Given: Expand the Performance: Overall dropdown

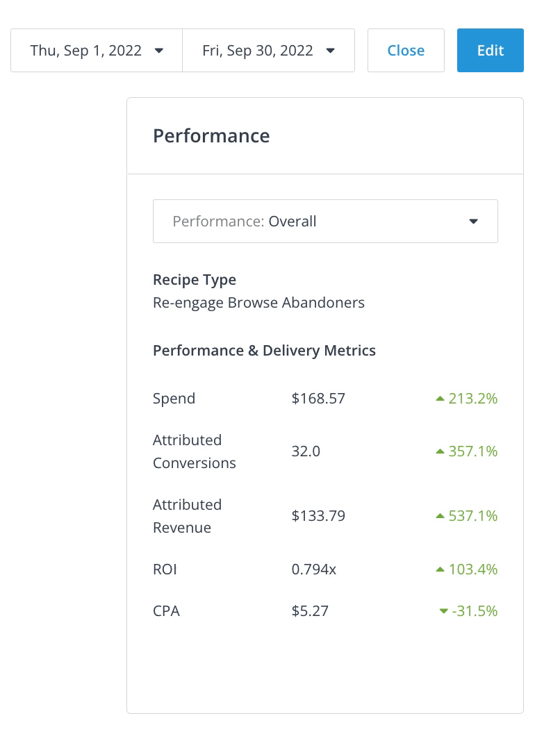Looking at the screenshot, I should coord(325,222).
